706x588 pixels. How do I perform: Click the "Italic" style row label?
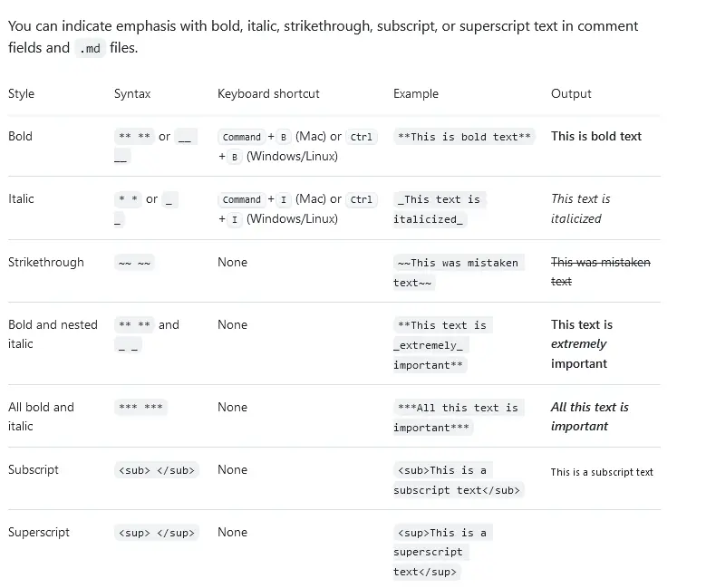pos(21,198)
